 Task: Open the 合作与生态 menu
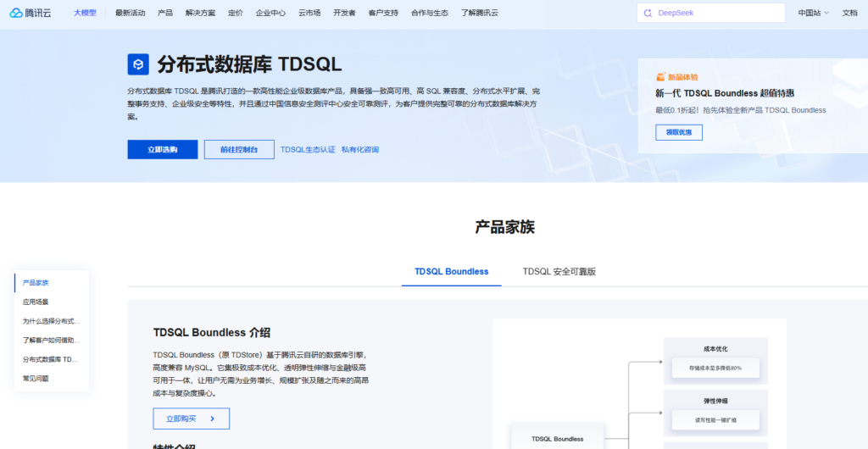[x=430, y=13]
